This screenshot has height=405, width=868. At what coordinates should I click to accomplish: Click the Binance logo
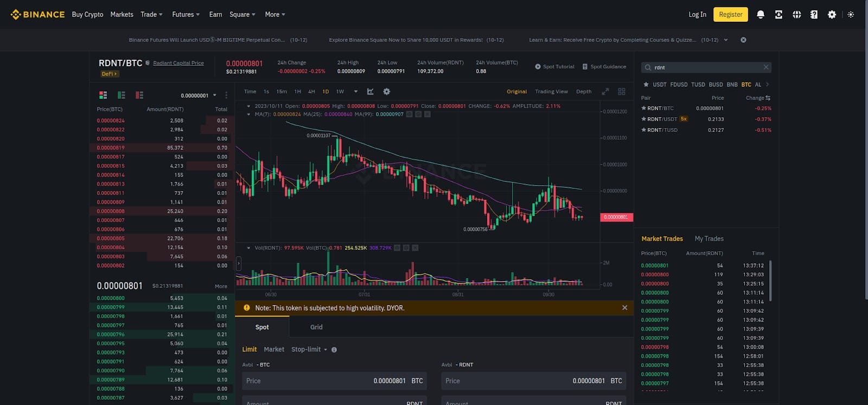(x=37, y=15)
